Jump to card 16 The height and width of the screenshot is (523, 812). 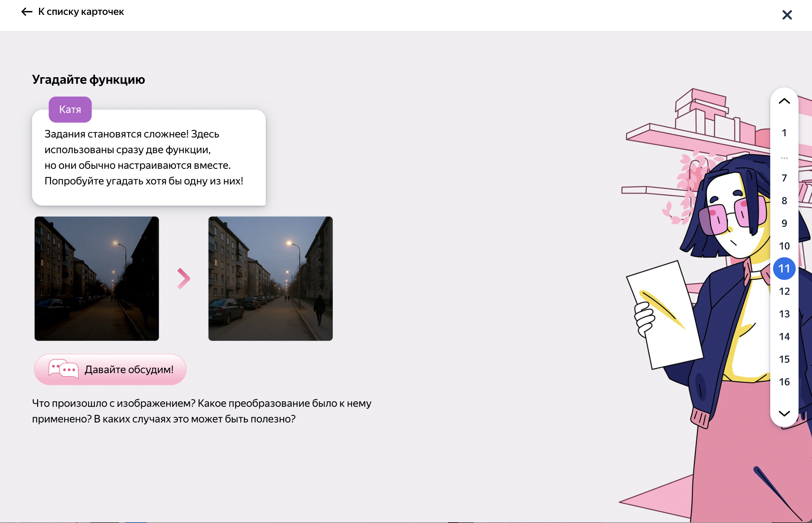784,382
